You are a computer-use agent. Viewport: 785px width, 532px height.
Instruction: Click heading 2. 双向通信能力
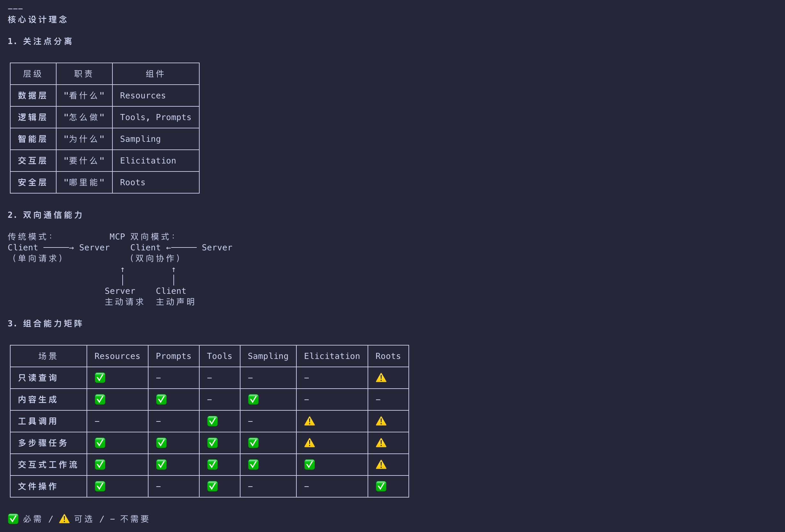(45, 215)
